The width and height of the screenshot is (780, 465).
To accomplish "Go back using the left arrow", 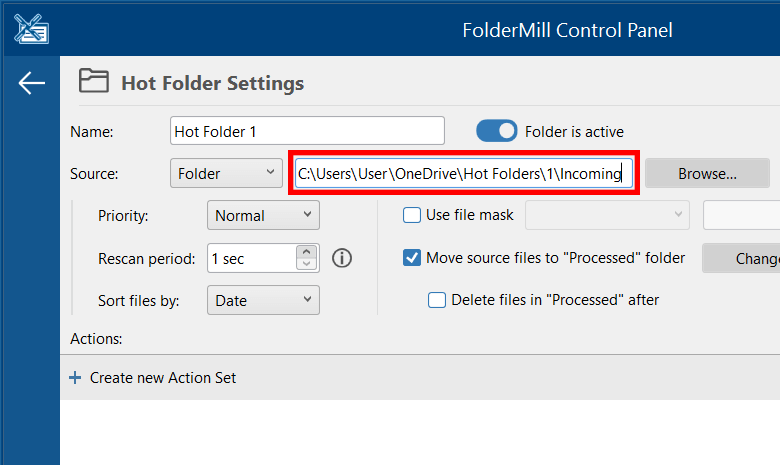I will (x=31, y=83).
